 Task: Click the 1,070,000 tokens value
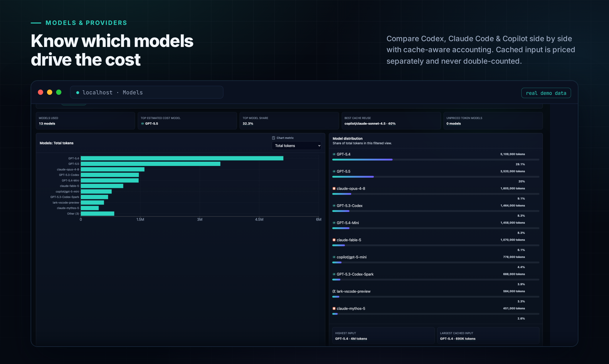point(512,240)
